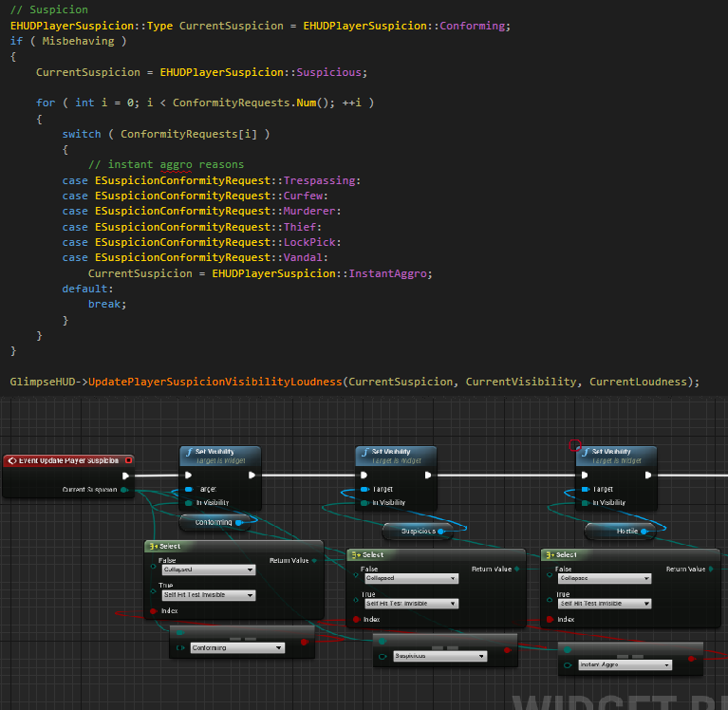Click In Visibility pin on rightmost Set Visibility
The height and width of the screenshot is (710, 728).
click(585, 503)
